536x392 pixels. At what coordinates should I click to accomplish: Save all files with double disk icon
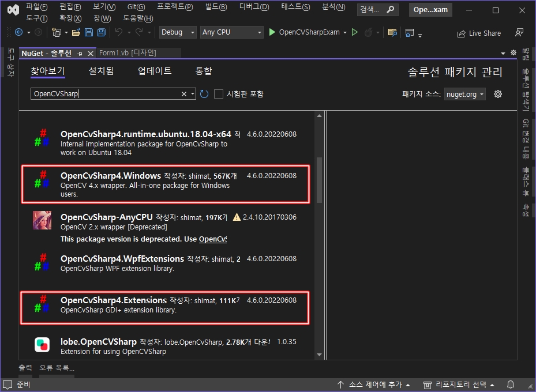click(x=102, y=32)
